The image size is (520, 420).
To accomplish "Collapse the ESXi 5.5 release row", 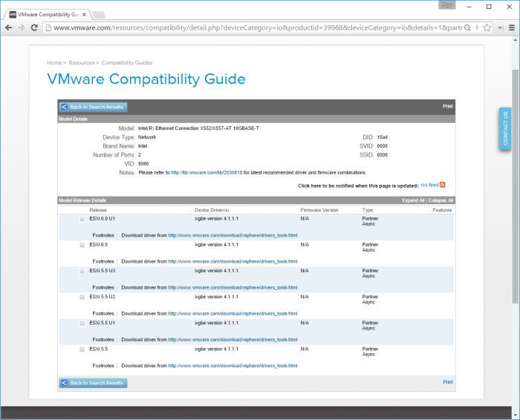I will [x=82, y=350].
